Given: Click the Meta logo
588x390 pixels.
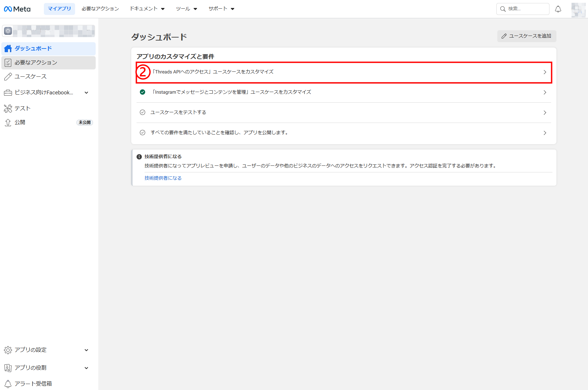Looking at the screenshot, I should [x=17, y=9].
